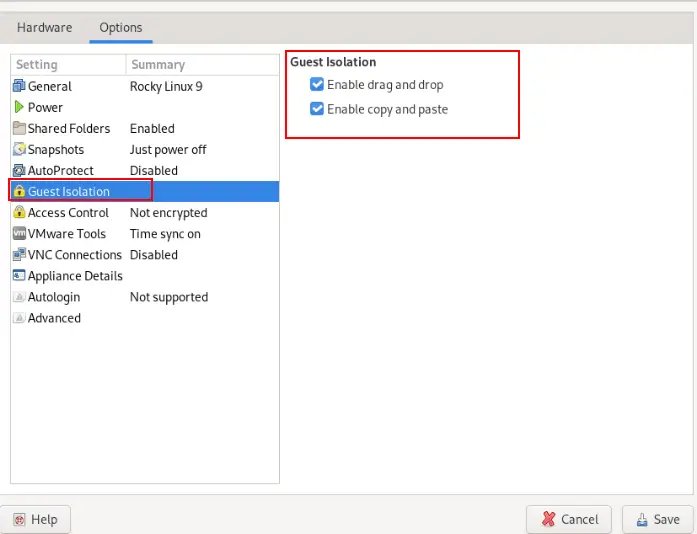Choose the Autologin row
697x534 pixels.
pos(145,297)
